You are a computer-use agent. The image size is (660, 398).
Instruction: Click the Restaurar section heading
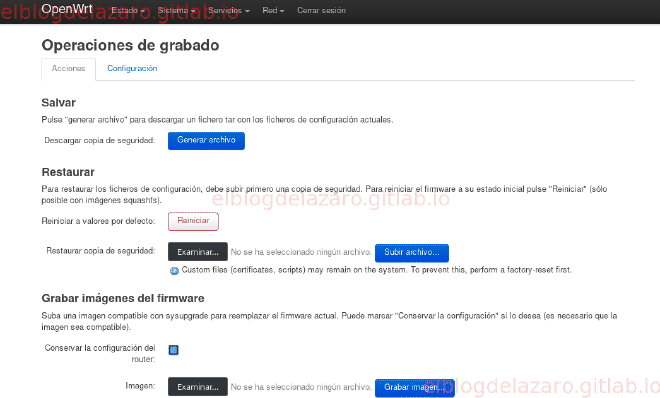coord(68,172)
